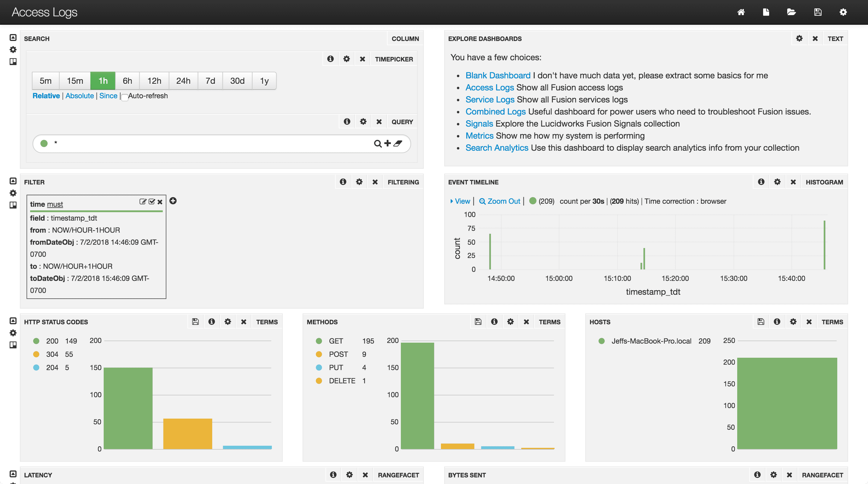
Task: Select the Relative time picker option
Action: point(46,95)
